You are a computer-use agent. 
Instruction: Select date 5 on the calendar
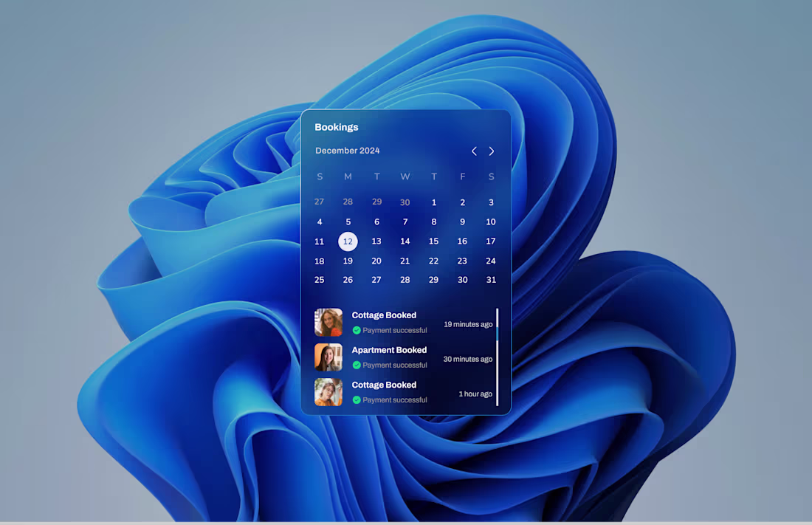[348, 222]
